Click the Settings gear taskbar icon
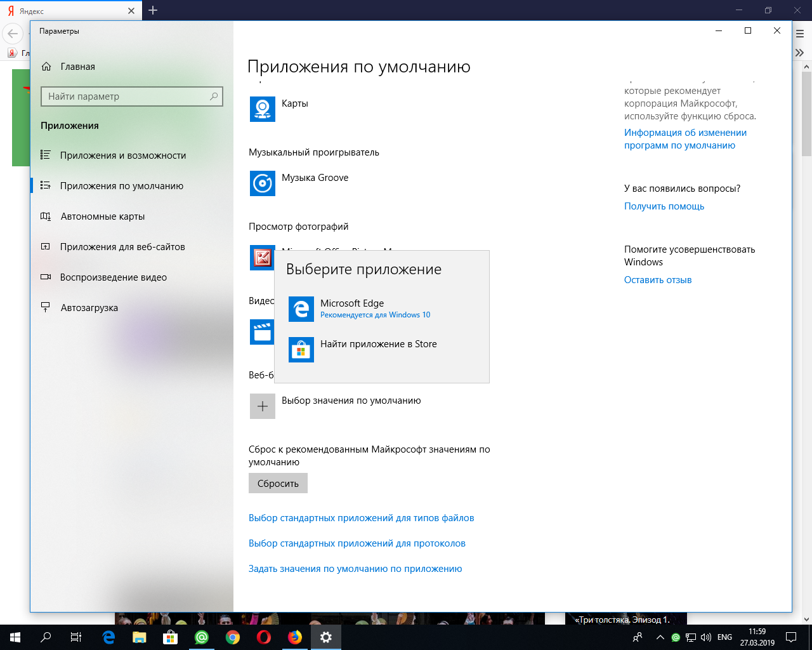The height and width of the screenshot is (650, 812). pyautogui.click(x=326, y=637)
